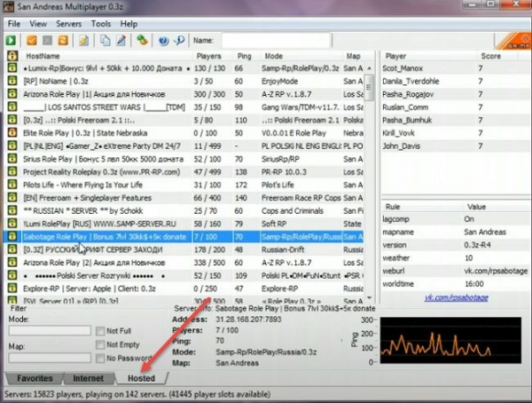Click the copy server info icon

(x=106, y=41)
